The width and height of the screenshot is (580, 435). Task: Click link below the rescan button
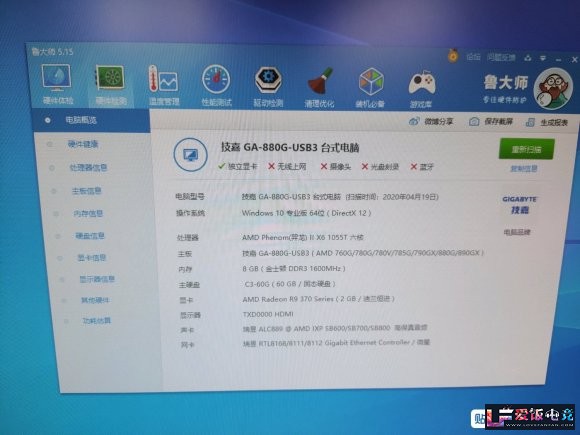pos(524,169)
